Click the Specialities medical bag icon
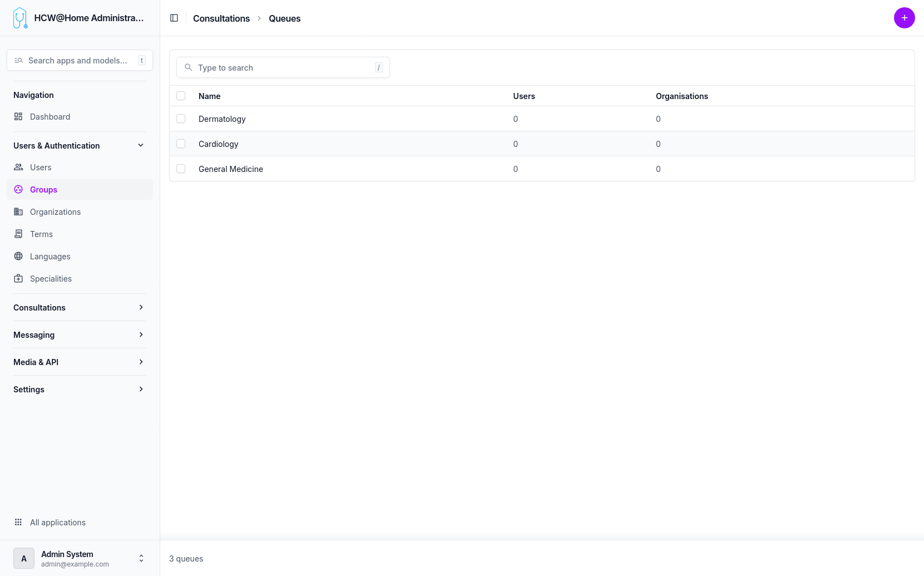 (x=18, y=279)
